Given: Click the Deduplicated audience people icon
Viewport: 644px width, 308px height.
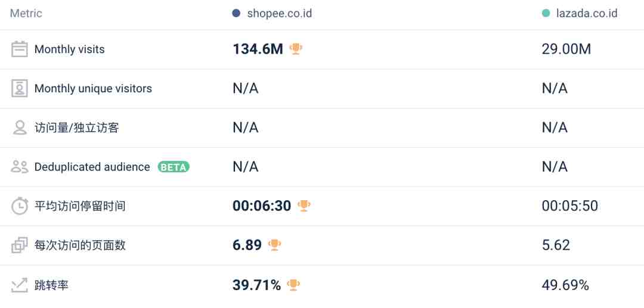Looking at the screenshot, I should click(20, 167).
